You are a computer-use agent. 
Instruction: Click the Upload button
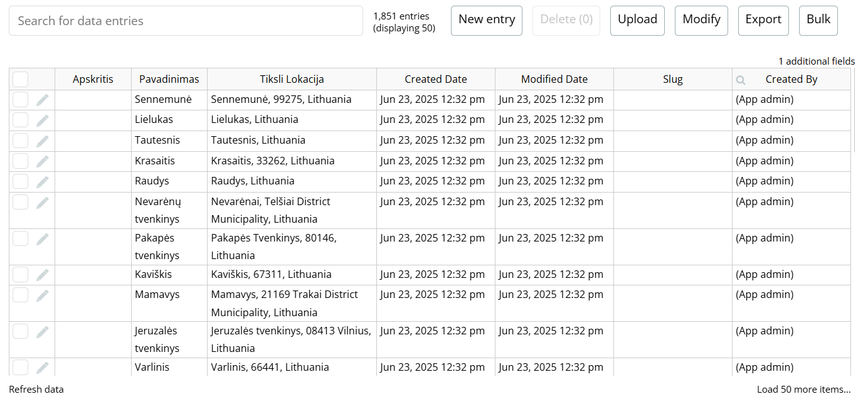(637, 21)
